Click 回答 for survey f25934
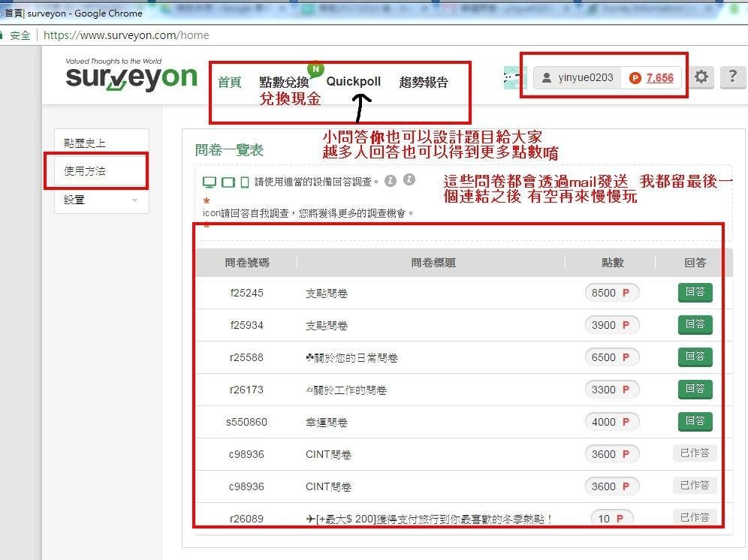Screen dimensions: 748x560 click(x=695, y=324)
